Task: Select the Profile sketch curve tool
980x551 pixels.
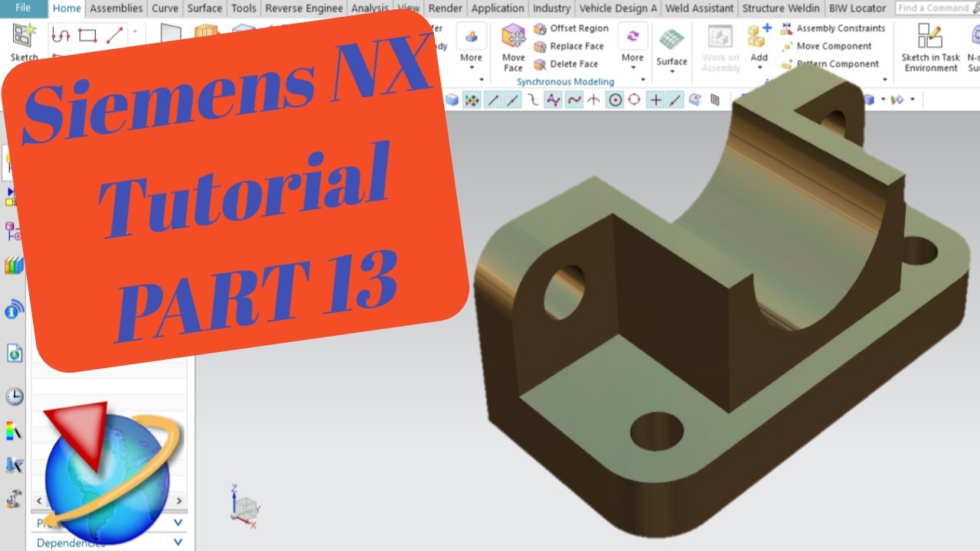Action: point(60,35)
